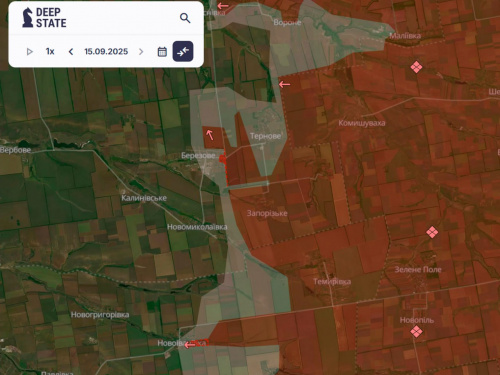Go to previous date with left chevron
This screenshot has width=500, height=375.
[71, 52]
